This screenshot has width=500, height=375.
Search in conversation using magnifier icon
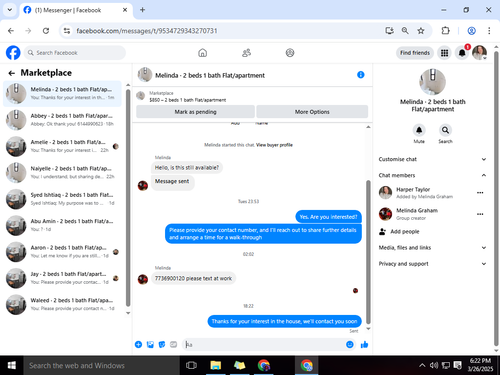[x=445, y=130]
